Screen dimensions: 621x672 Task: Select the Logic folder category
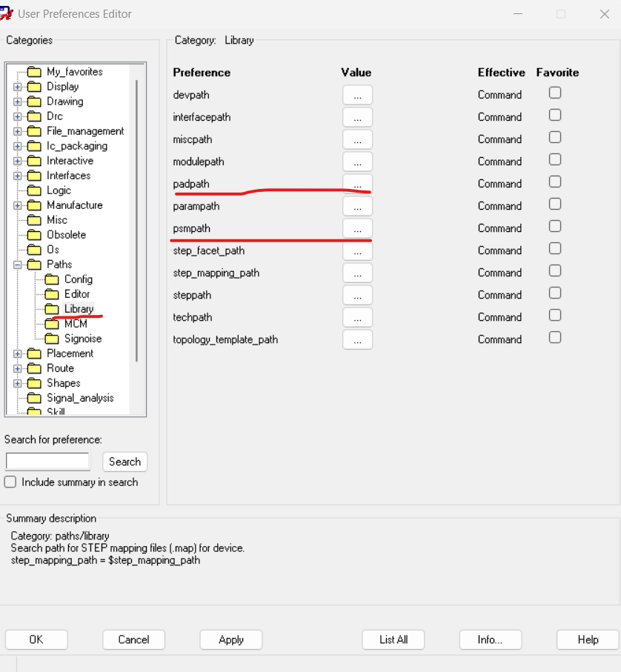click(59, 190)
